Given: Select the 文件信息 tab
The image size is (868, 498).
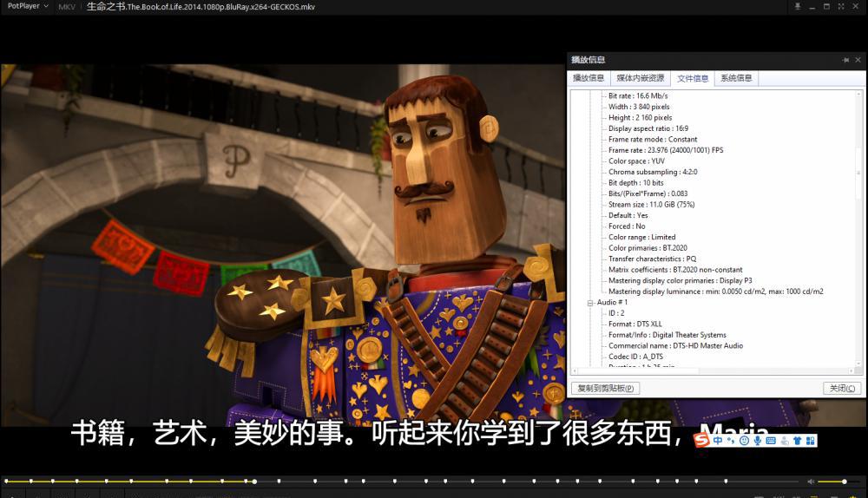Looking at the screenshot, I should pos(693,79).
